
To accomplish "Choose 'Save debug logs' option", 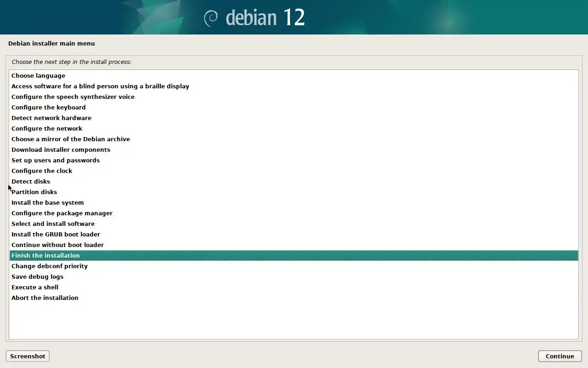I will 294,276.
